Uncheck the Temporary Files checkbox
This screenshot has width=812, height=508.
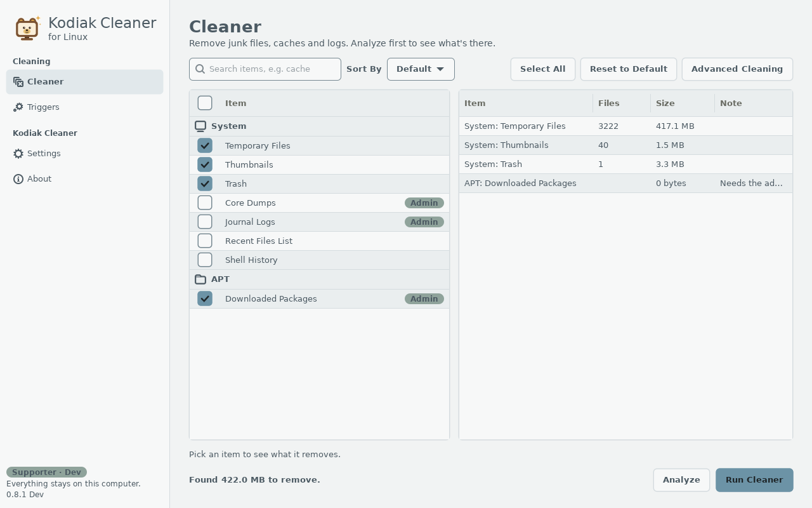click(205, 145)
